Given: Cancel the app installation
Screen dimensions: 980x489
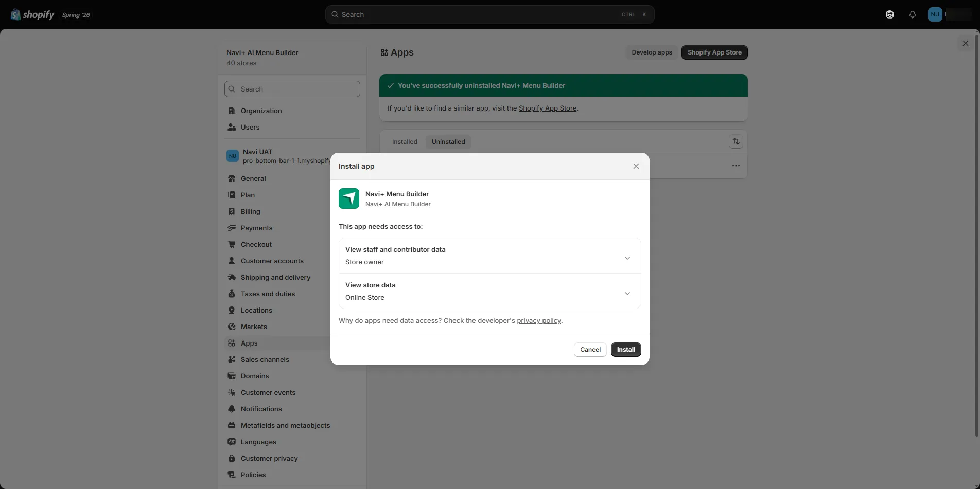Looking at the screenshot, I should [x=590, y=350].
